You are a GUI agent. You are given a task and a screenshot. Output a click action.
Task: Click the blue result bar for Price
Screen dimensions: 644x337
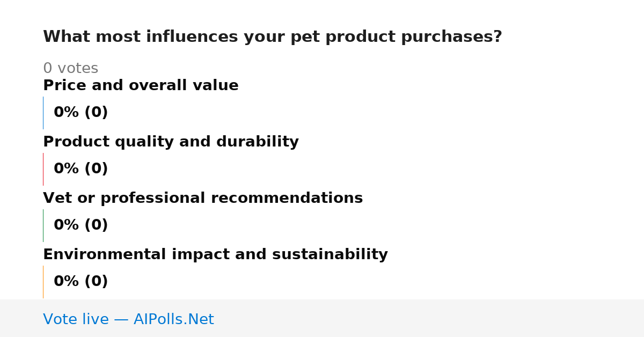[x=43, y=113]
